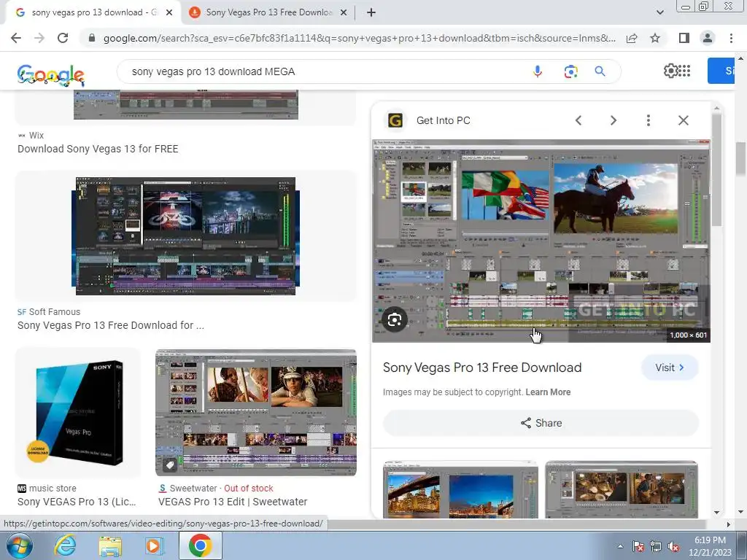Open the large Get Into PC preview image
This screenshot has width=747, height=560.
[x=541, y=241]
